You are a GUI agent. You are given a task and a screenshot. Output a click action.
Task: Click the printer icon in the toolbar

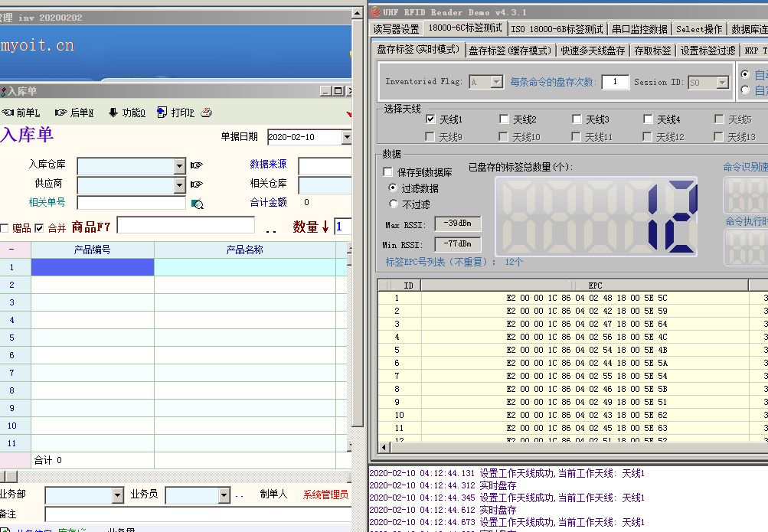(206, 113)
